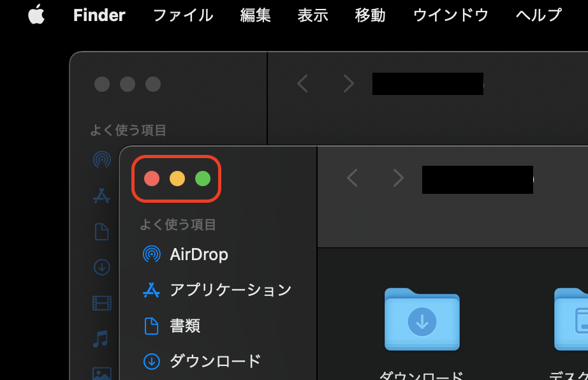Click Applications icon in rear window sidebar
Screen dimensions: 588x380
(101, 195)
